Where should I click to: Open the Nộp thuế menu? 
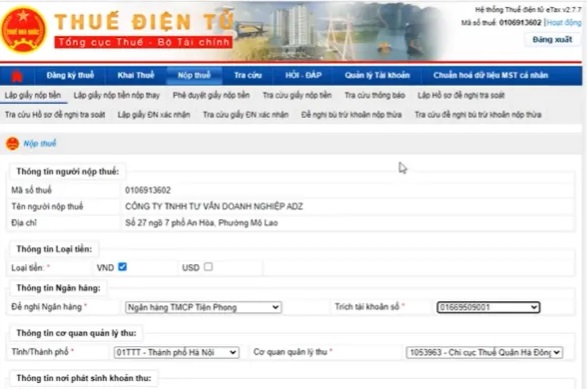[x=194, y=75]
